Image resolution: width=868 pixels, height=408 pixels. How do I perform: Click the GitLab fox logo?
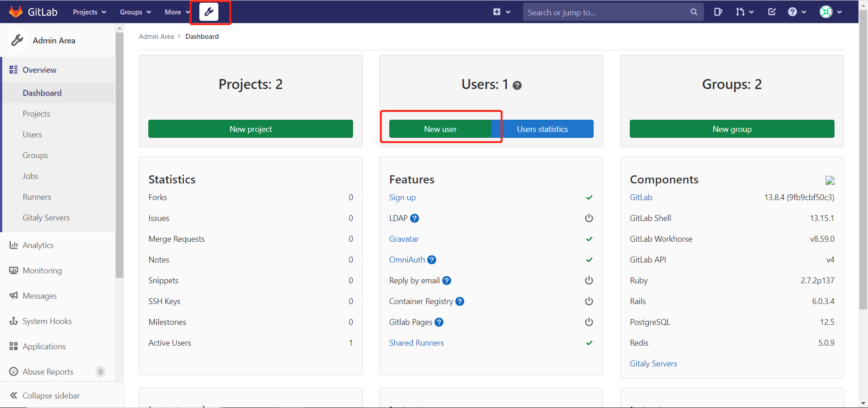click(16, 12)
